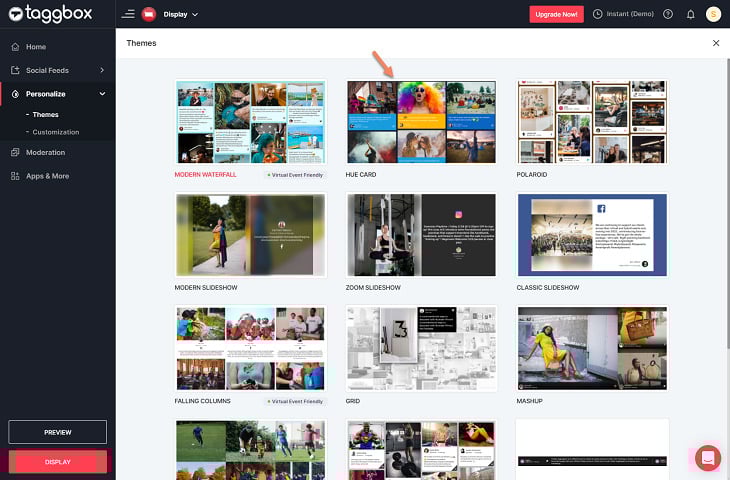Open the help question mark icon
730x480 pixels.
point(668,14)
